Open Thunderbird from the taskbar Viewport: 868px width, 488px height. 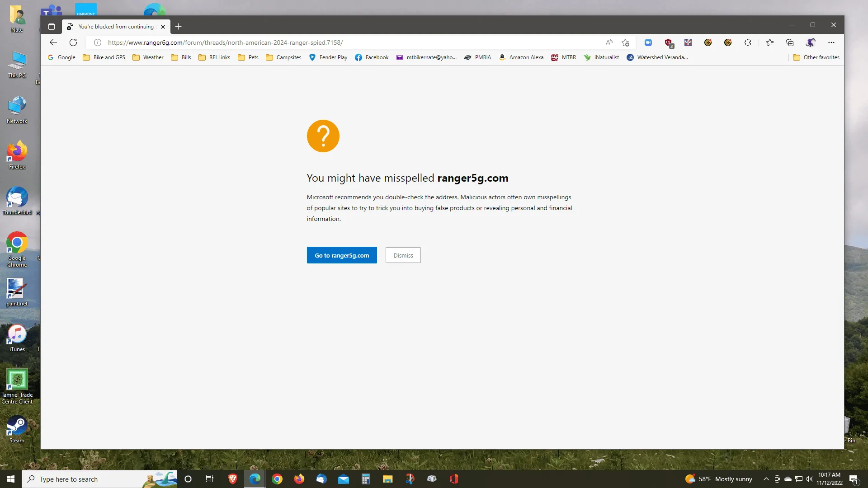click(321, 479)
